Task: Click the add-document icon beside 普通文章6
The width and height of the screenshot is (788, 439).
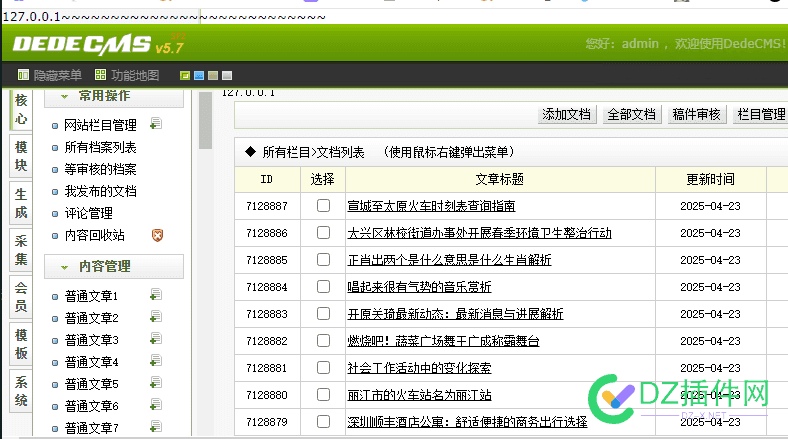Action: 156,405
